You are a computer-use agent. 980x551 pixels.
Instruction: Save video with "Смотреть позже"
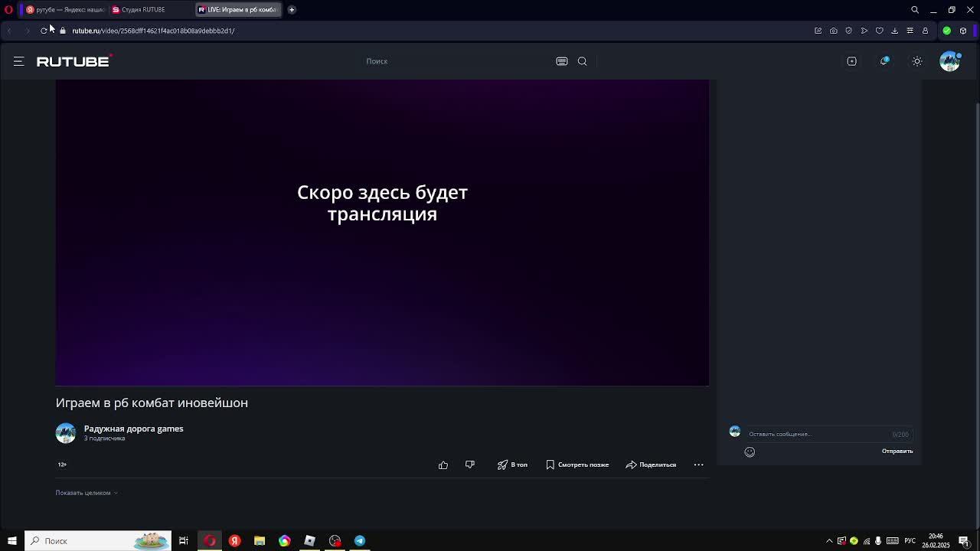click(x=577, y=465)
